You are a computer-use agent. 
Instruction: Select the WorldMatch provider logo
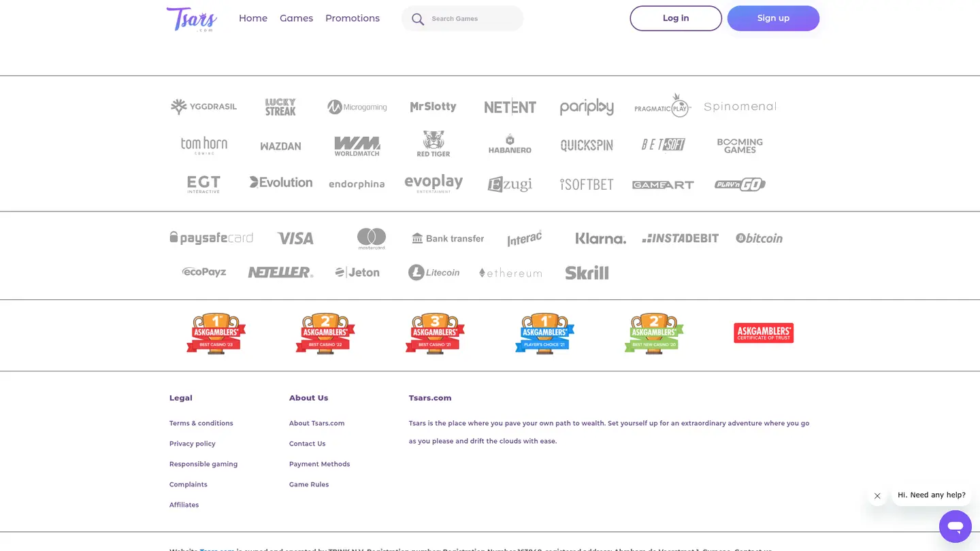(x=357, y=146)
